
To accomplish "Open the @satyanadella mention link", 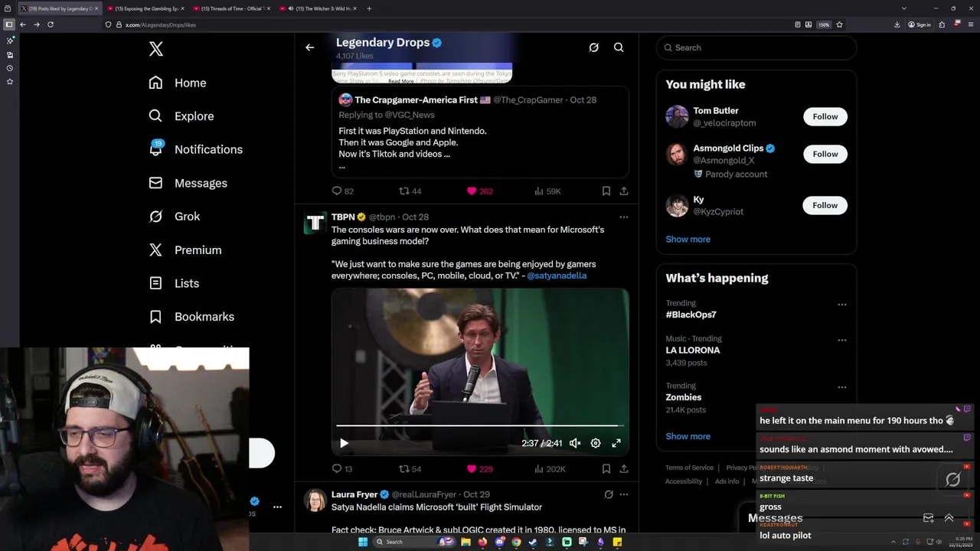I will pyautogui.click(x=557, y=275).
